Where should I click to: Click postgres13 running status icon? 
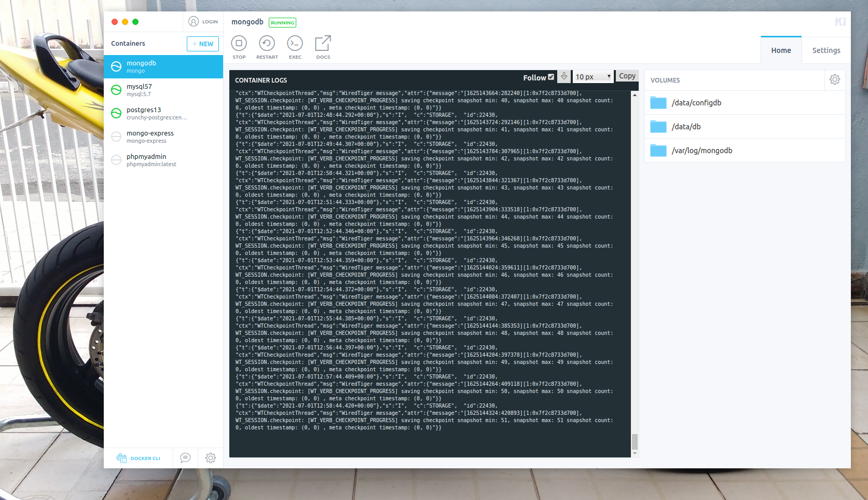click(x=116, y=113)
